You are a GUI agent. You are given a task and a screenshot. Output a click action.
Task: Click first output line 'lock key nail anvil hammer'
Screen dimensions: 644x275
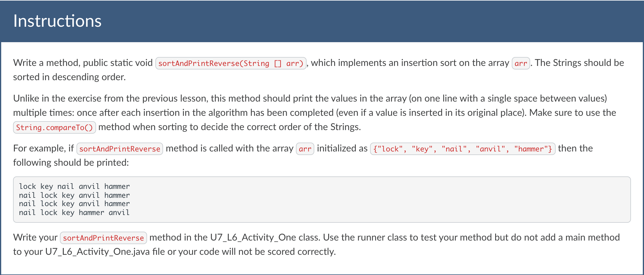click(74, 187)
